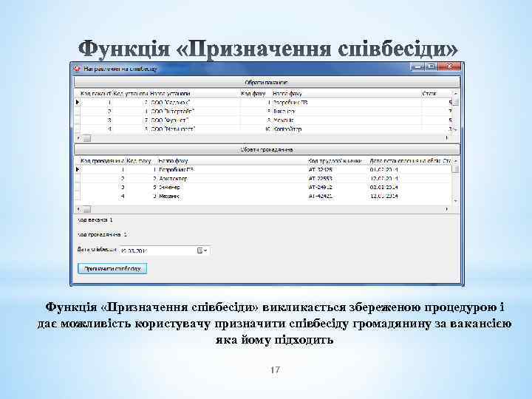532x399 pixels.
Task: Click work book code 'AT-24912'
Action: [321, 187]
